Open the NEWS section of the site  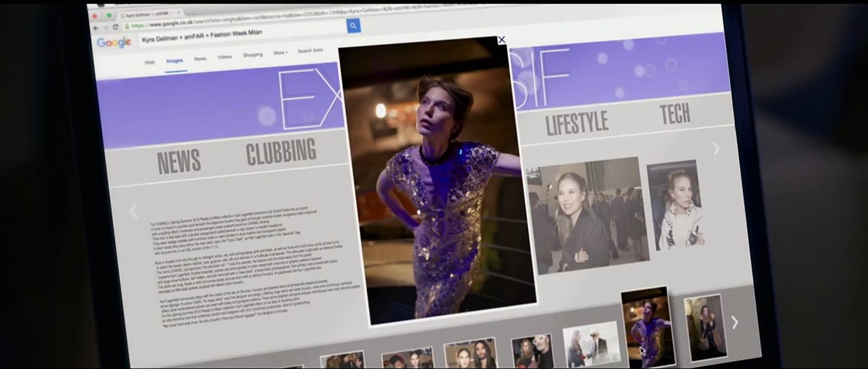tap(179, 162)
